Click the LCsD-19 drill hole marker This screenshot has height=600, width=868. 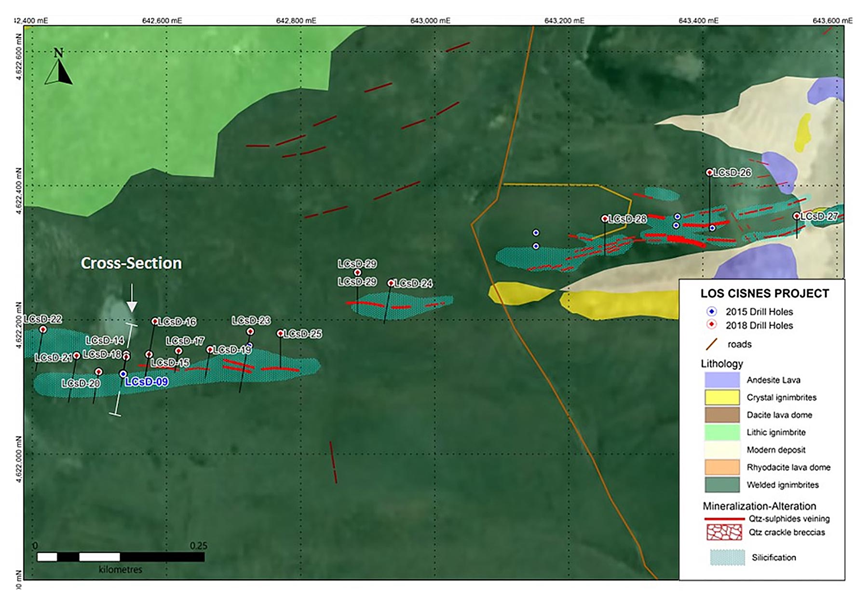coord(210,350)
